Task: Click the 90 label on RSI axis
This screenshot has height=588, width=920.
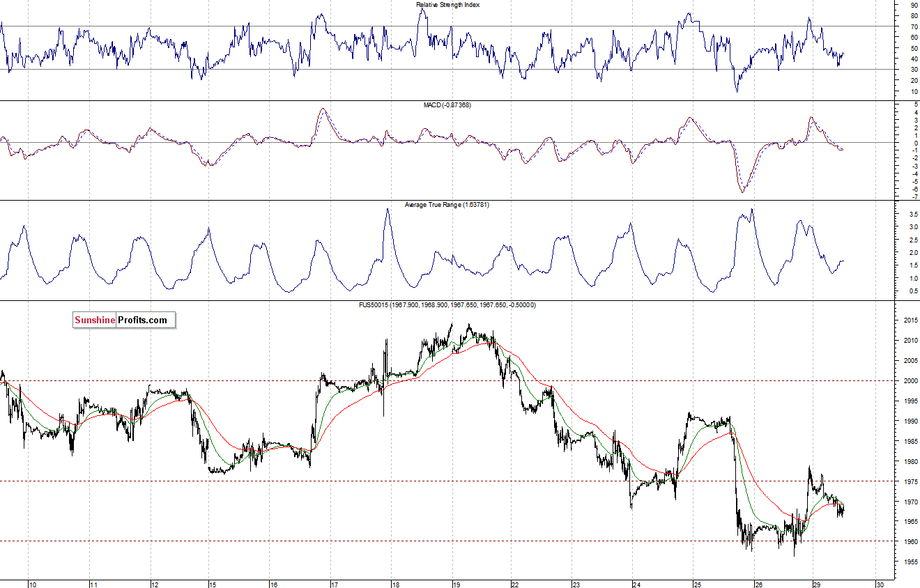Action: pos(913,6)
